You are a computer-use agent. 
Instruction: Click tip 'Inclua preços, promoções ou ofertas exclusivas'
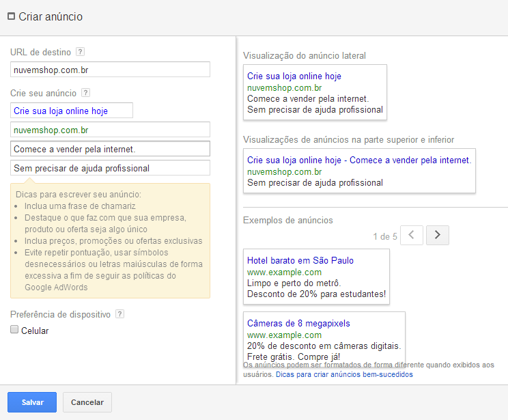pyautogui.click(x=113, y=241)
